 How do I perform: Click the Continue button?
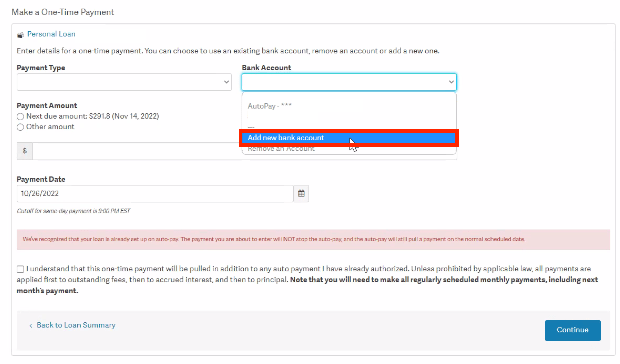(x=572, y=330)
